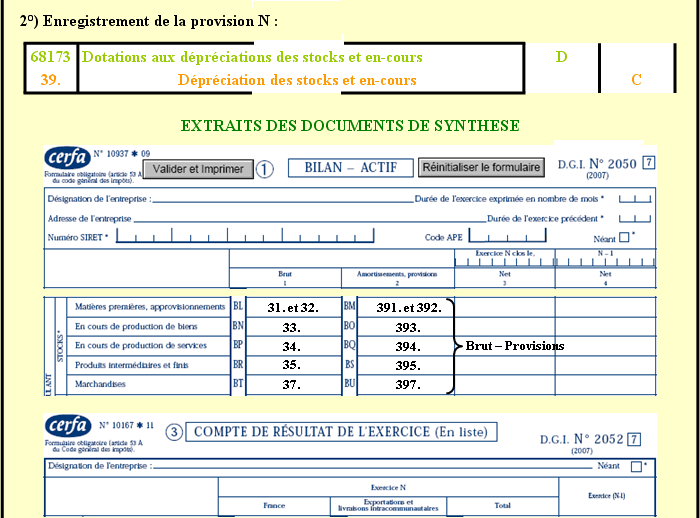
Task: Click 'EXTRAITS DES DOCUMENTS DE SYNTHESE' heading
Action: click(350, 126)
